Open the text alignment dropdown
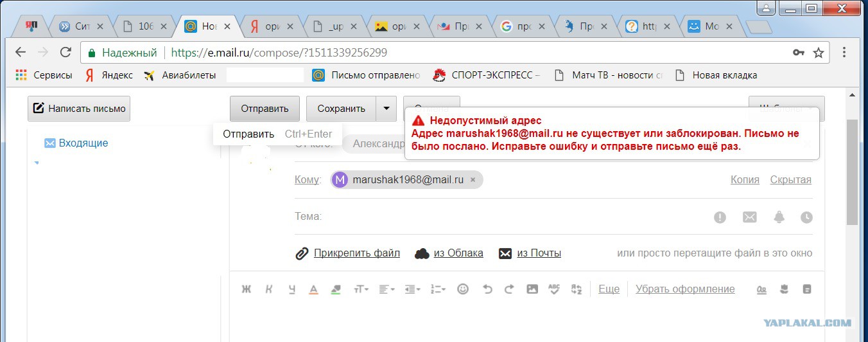Image resolution: width=868 pixels, height=342 pixels. pyautogui.click(x=386, y=289)
